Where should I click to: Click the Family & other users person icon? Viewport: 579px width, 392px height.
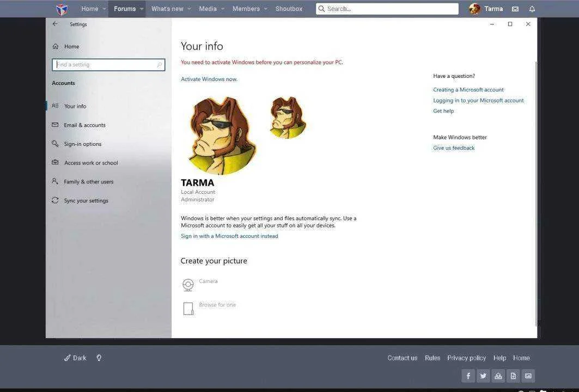55,181
